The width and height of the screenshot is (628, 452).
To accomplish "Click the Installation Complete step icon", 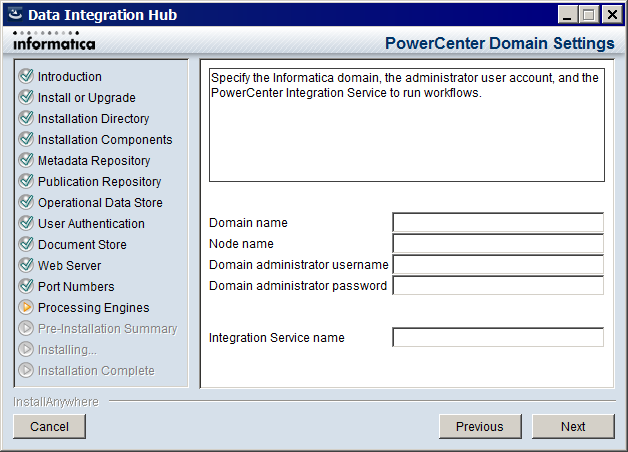I will point(26,370).
